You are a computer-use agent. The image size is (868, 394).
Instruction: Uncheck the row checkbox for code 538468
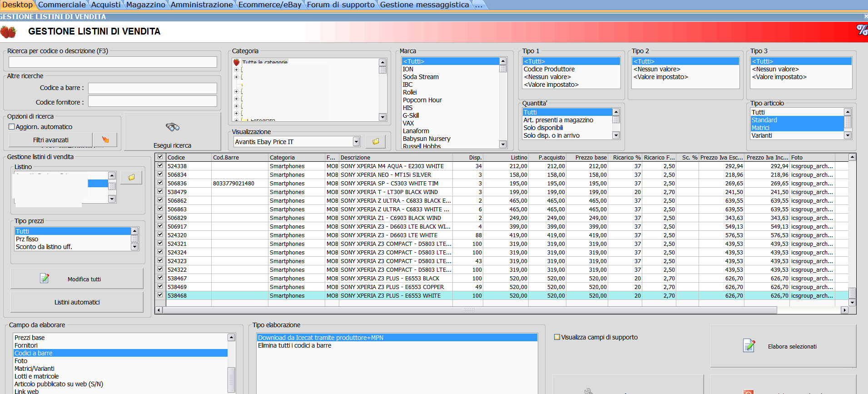click(160, 295)
